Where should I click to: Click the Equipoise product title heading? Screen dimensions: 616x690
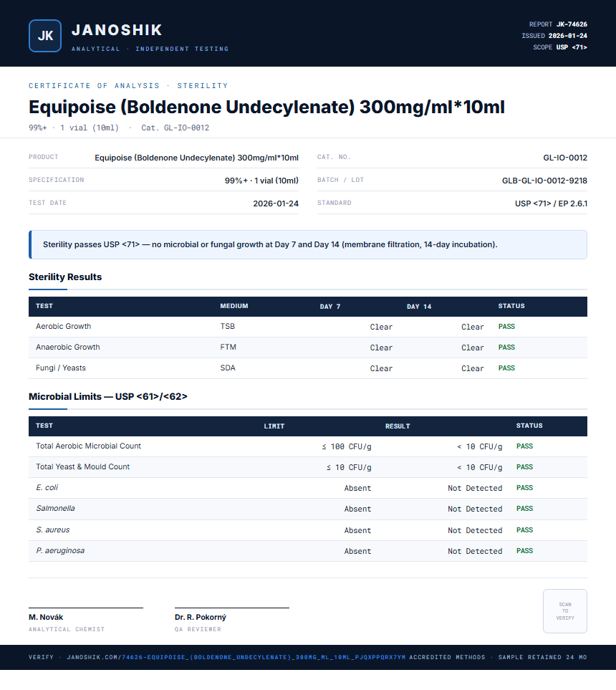coord(266,107)
